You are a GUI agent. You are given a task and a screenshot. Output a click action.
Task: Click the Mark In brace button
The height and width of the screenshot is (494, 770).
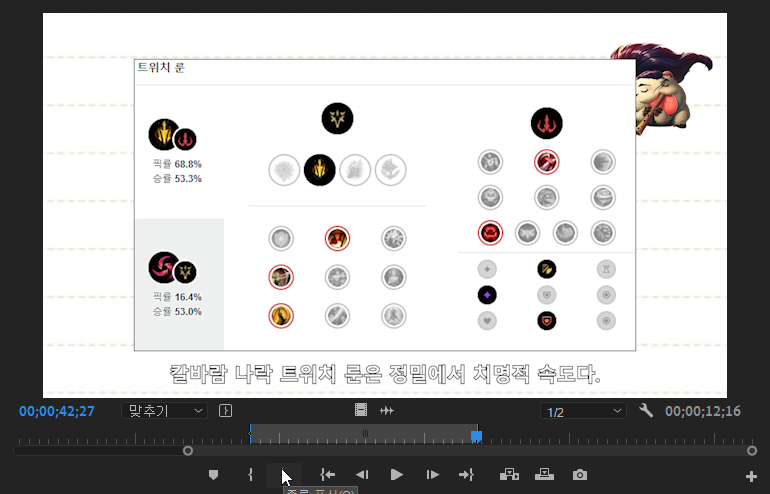point(250,475)
